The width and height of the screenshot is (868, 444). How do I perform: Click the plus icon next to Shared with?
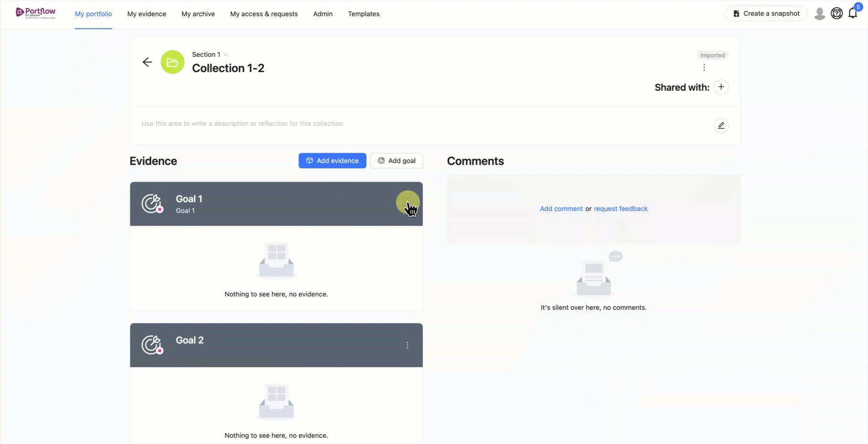[721, 87]
